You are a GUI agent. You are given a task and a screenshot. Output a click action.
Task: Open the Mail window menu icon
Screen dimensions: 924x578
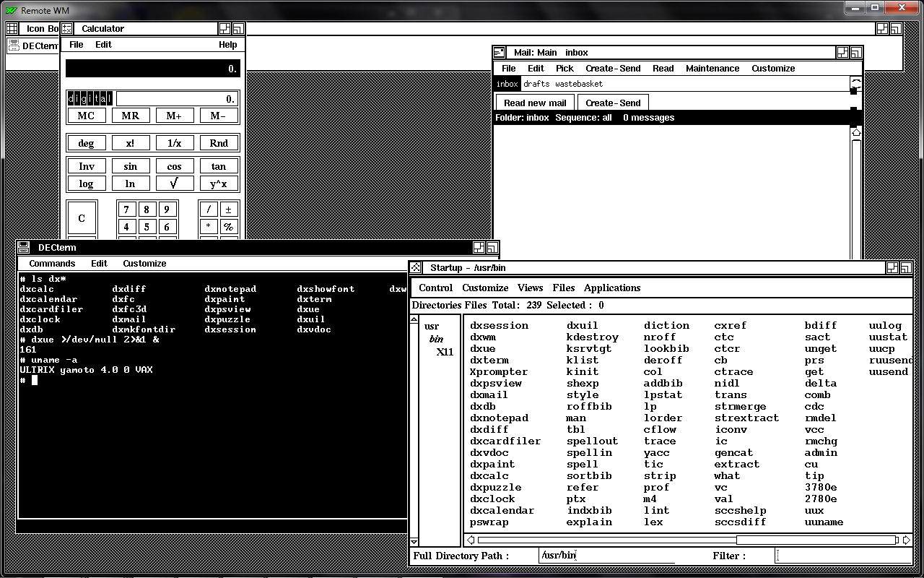coord(499,53)
